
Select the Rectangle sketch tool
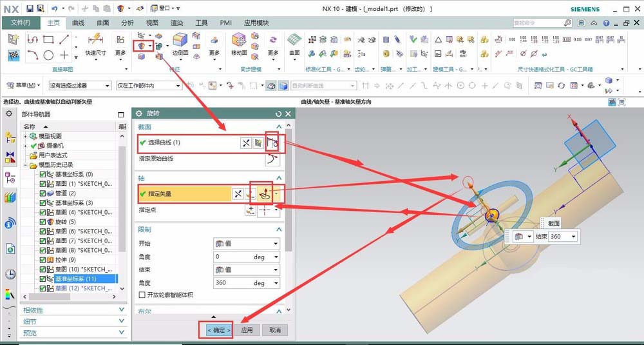click(x=48, y=39)
